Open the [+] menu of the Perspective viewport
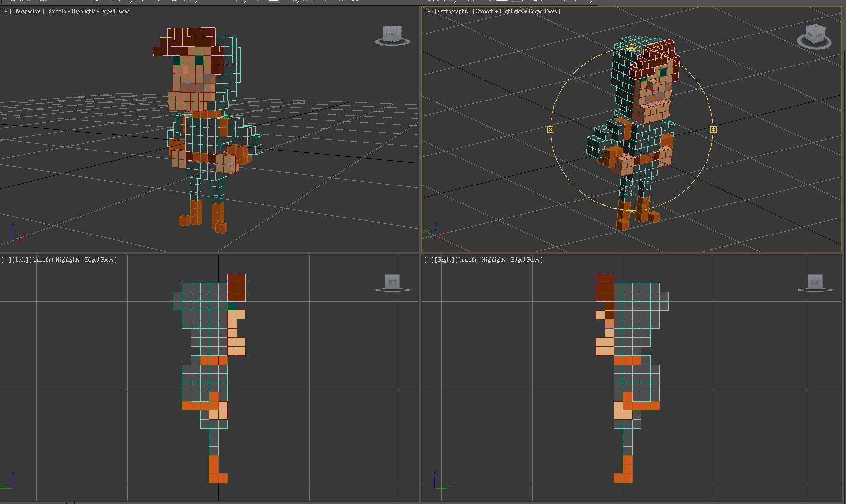Screen dimensions: 846x504 tap(6, 11)
